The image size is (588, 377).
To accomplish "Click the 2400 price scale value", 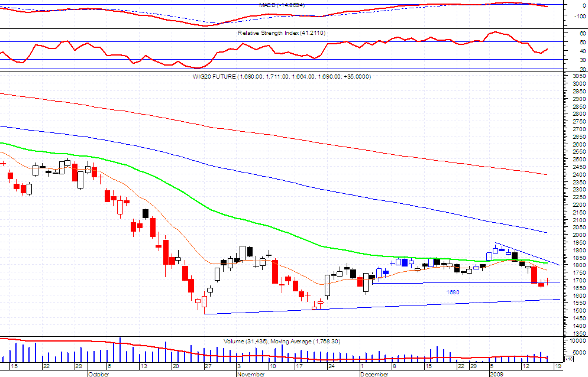I will pos(579,175).
